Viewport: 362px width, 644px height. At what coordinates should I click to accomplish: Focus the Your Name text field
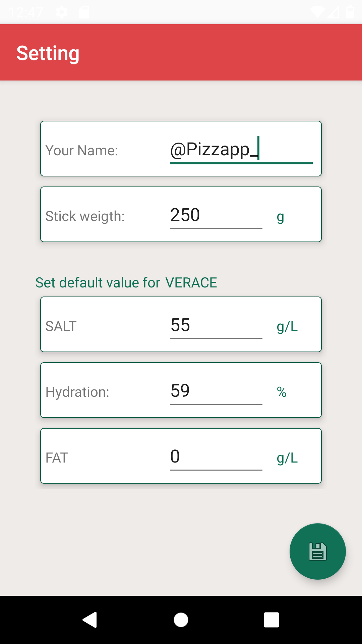[241, 149]
